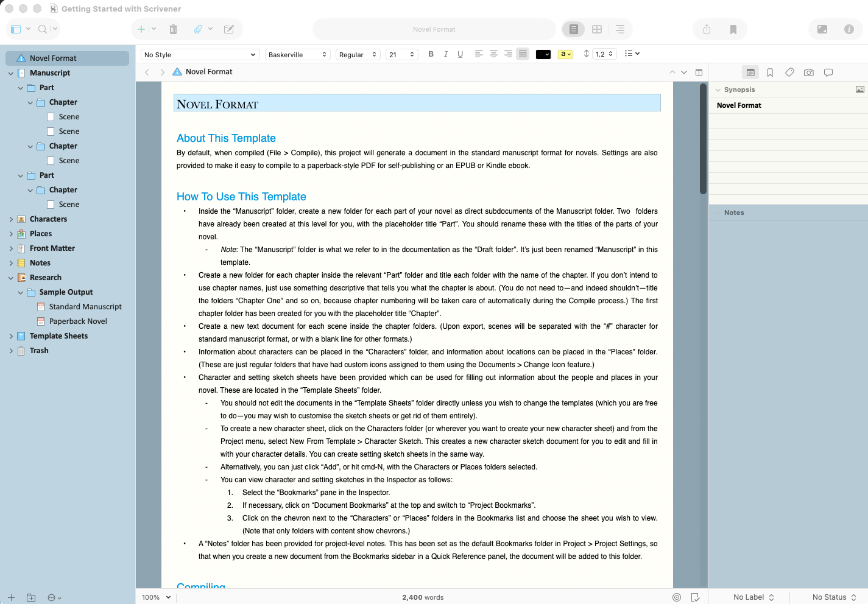Expand the Places folder
This screenshot has width=868, height=604.
point(11,234)
